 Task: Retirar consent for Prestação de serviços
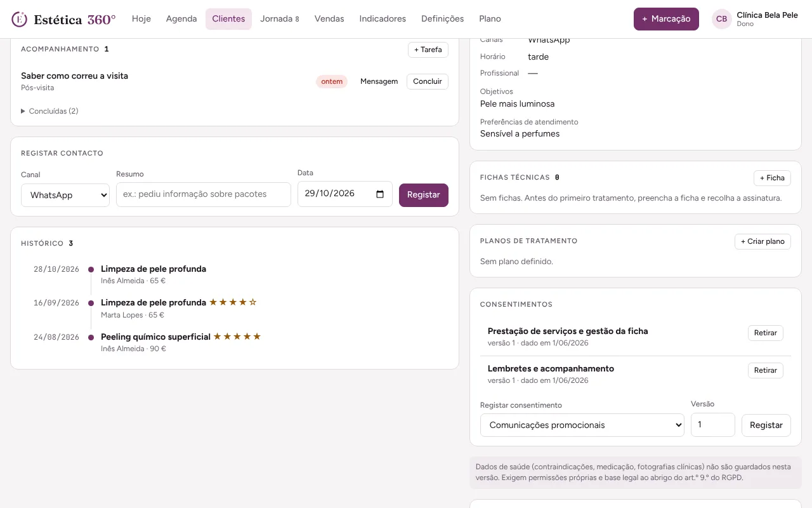(766, 333)
